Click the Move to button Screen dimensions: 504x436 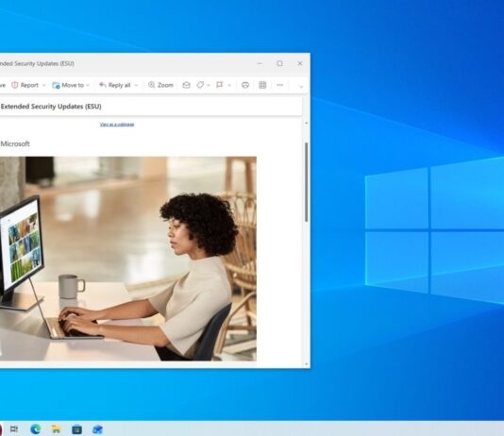68,85
